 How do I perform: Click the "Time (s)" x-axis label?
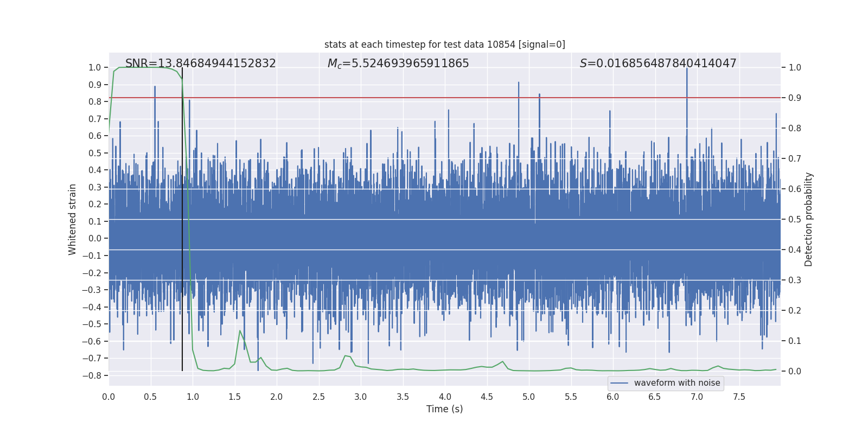coord(444,409)
